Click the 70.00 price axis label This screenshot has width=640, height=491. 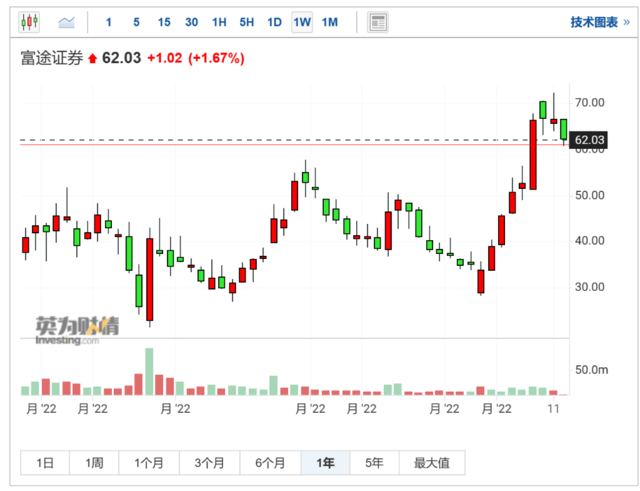pos(589,102)
